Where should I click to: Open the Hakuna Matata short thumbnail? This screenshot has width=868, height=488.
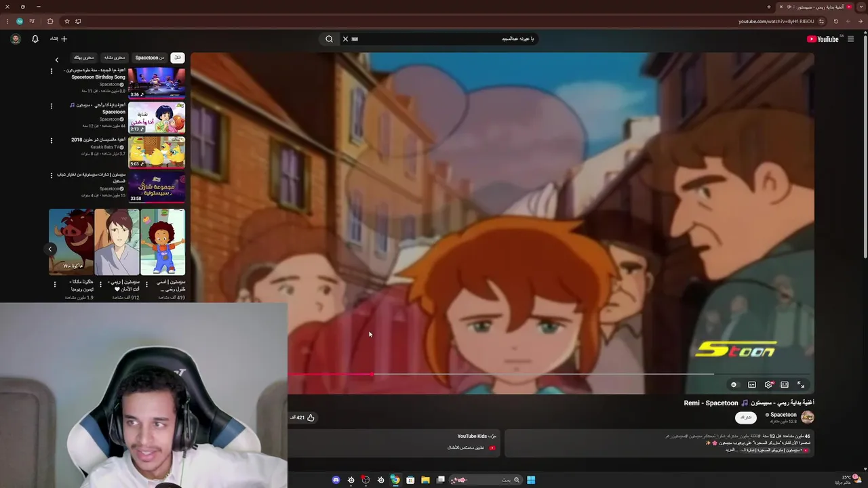coord(71,241)
